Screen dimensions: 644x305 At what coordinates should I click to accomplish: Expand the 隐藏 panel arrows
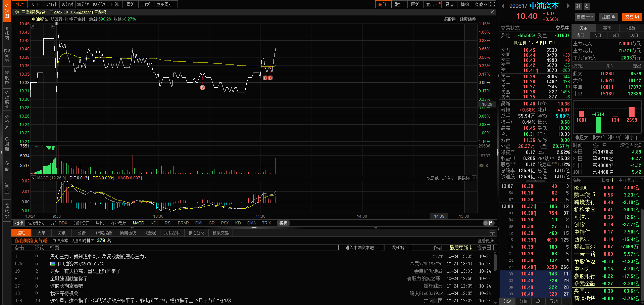pos(481,4)
